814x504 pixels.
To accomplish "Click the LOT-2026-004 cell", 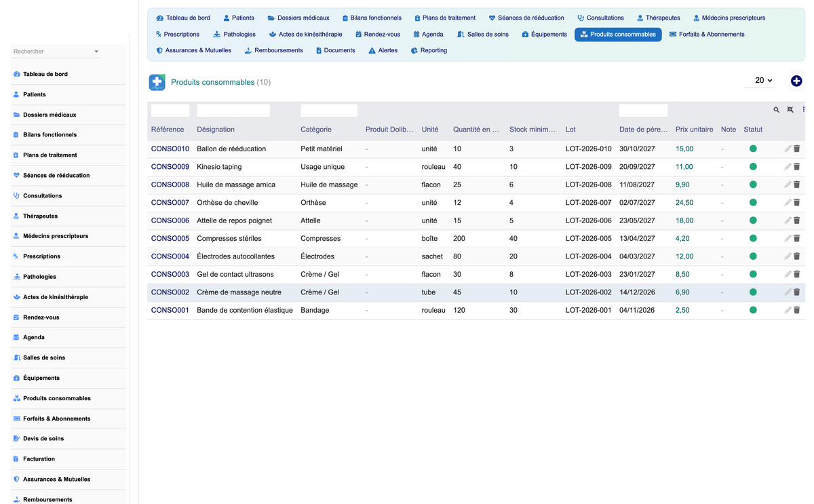I will click(x=589, y=256).
